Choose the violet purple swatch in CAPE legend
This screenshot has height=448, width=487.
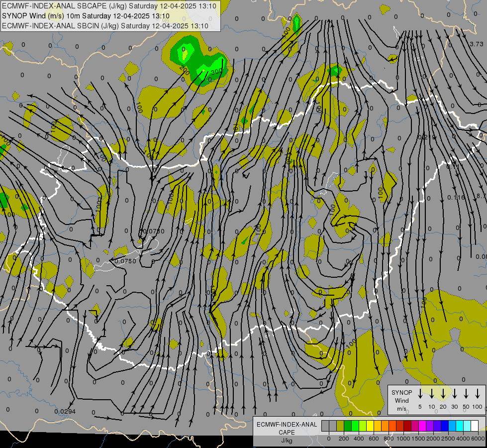(x=429, y=426)
